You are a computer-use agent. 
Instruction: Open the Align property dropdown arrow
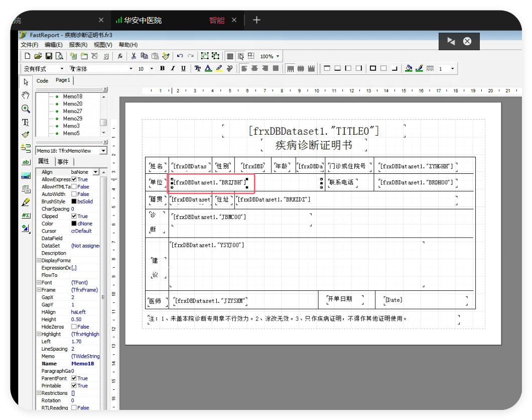coord(96,172)
